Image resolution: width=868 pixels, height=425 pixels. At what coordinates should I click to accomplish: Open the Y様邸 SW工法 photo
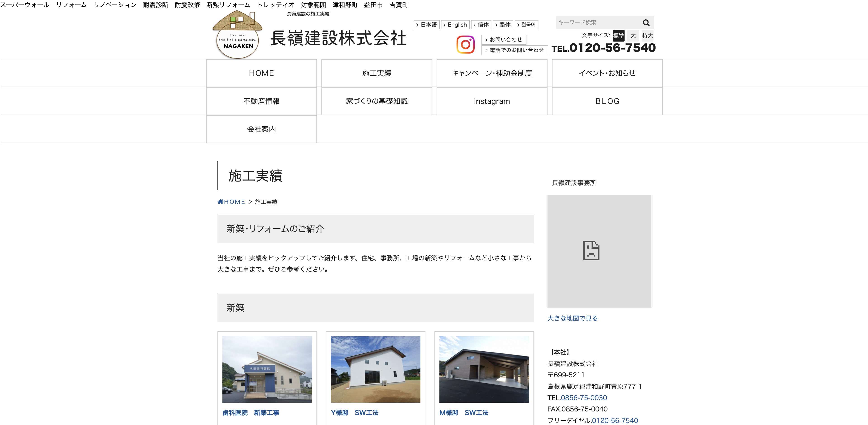click(376, 369)
